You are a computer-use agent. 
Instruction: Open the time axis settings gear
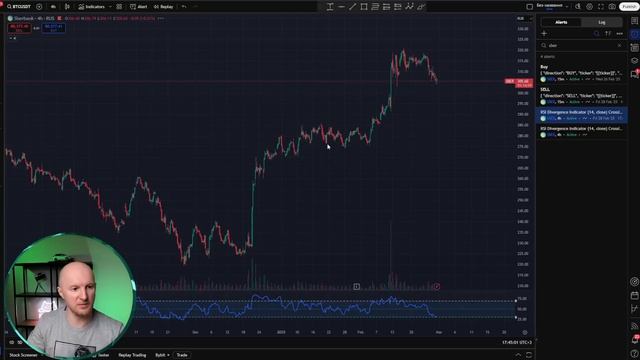(x=525, y=333)
